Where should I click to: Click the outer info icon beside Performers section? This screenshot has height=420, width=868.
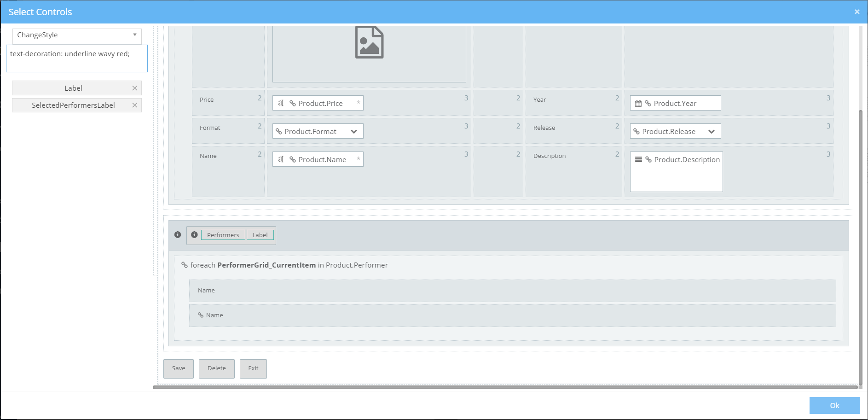(x=178, y=235)
